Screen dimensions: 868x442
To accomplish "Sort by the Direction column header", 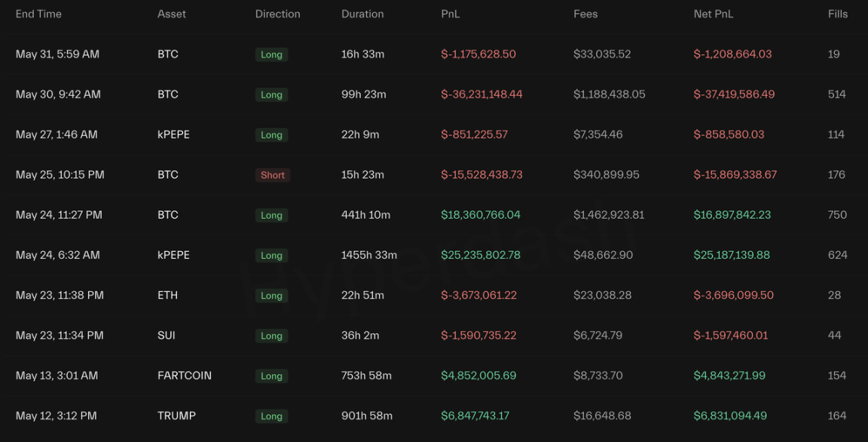I will point(277,14).
